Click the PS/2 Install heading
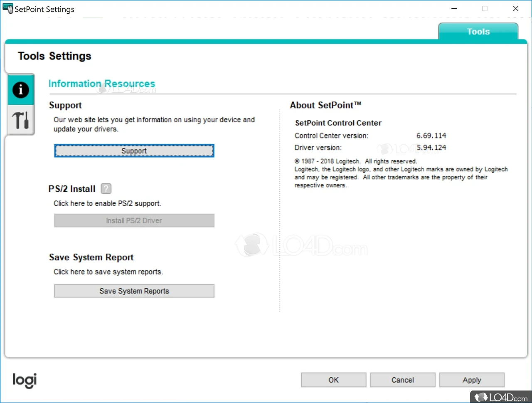Viewport: 532px width, 403px height. pyautogui.click(x=72, y=189)
